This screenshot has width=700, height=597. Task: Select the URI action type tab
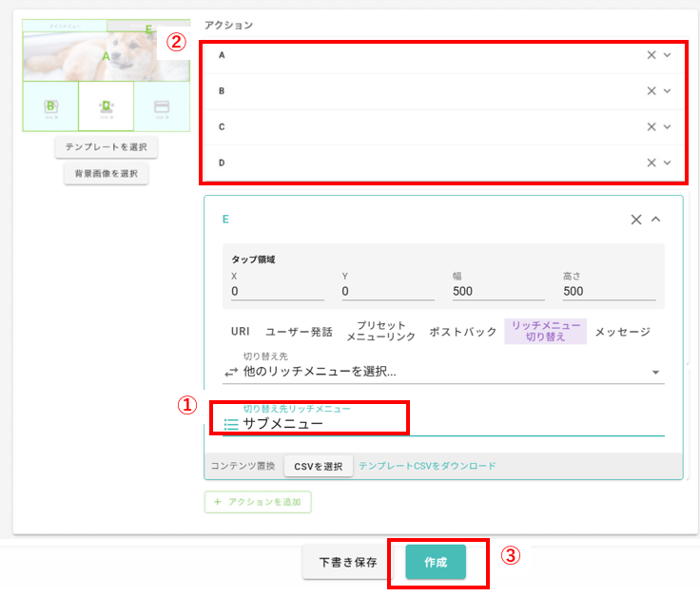pos(241,332)
